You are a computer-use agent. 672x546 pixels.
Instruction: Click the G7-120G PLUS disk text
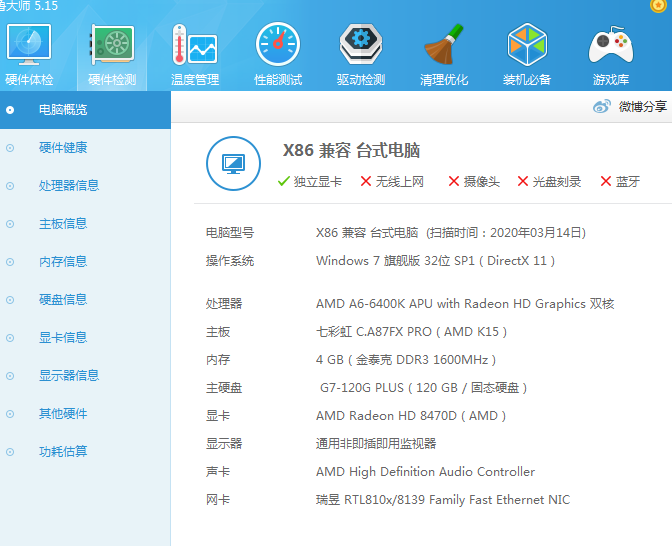coord(423,387)
